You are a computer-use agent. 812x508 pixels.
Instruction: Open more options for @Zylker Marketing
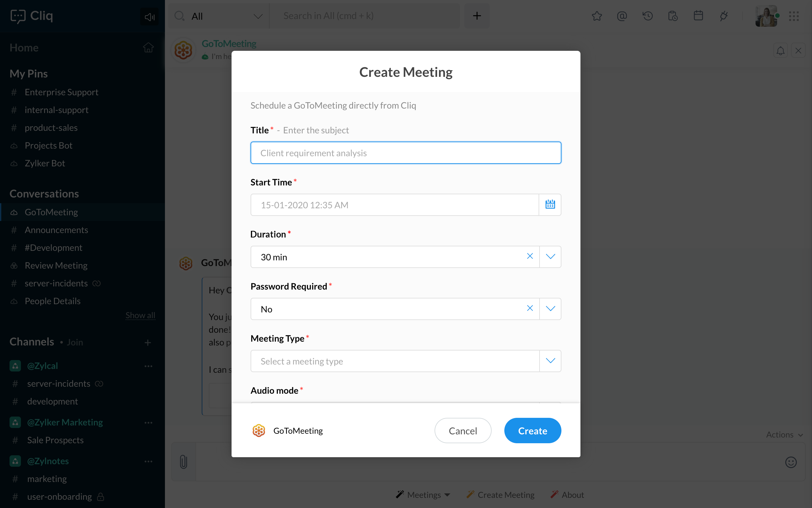[x=148, y=423]
